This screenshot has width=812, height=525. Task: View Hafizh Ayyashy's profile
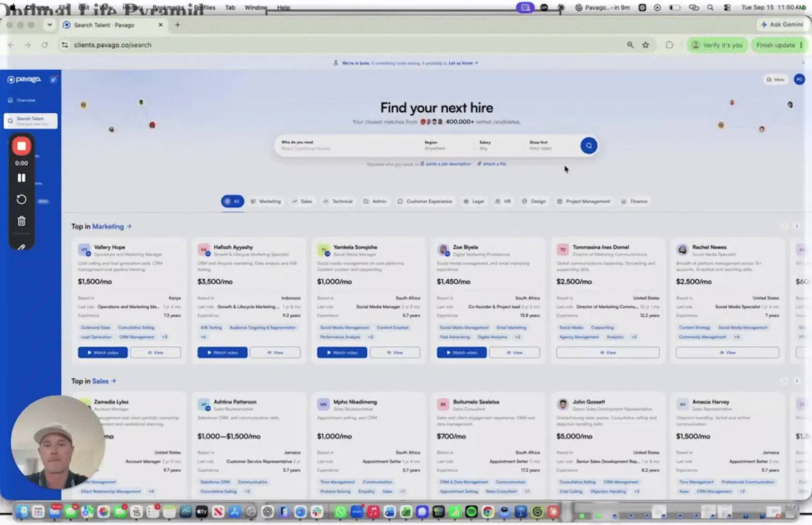click(275, 352)
